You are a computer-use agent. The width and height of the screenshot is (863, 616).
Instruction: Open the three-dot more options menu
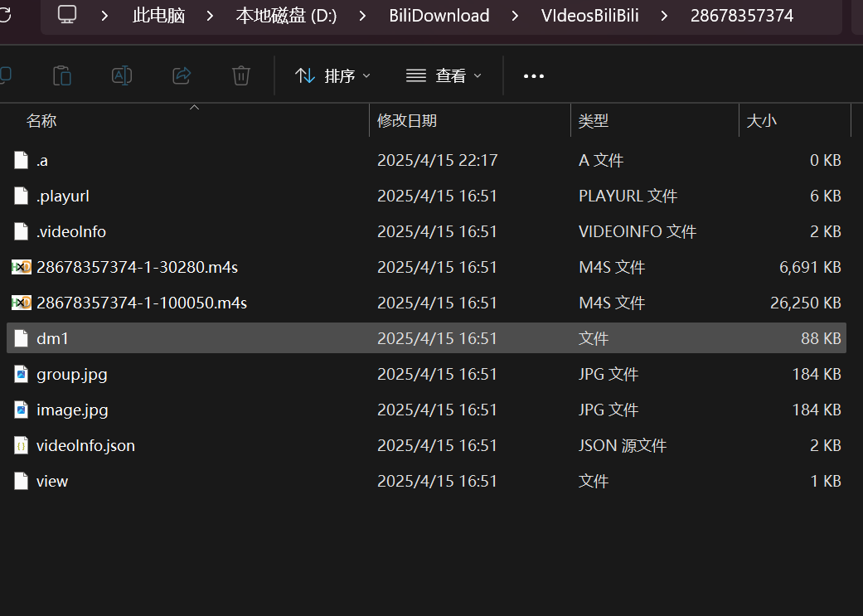[x=533, y=76]
